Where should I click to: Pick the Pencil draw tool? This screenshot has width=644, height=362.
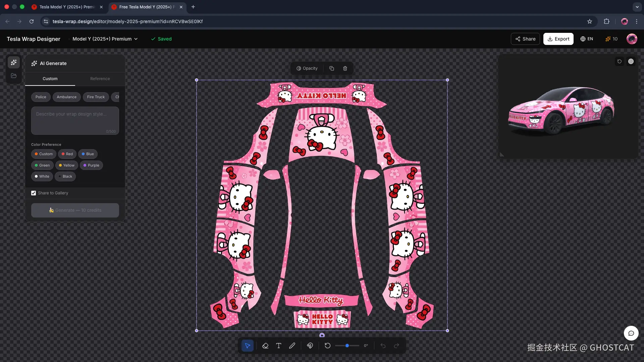(292, 346)
